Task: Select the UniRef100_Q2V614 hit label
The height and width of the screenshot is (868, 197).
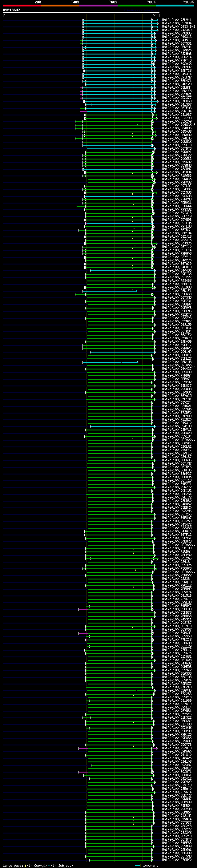Action: coord(177,792)
